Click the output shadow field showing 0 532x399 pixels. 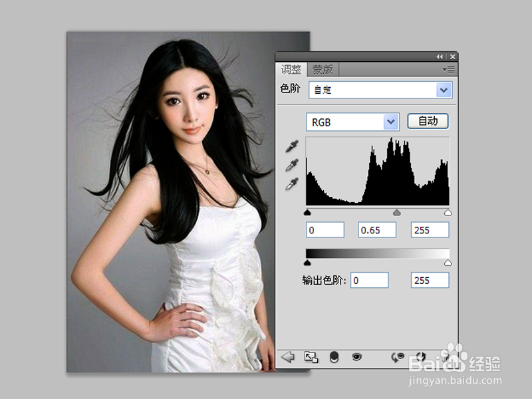[370, 280]
